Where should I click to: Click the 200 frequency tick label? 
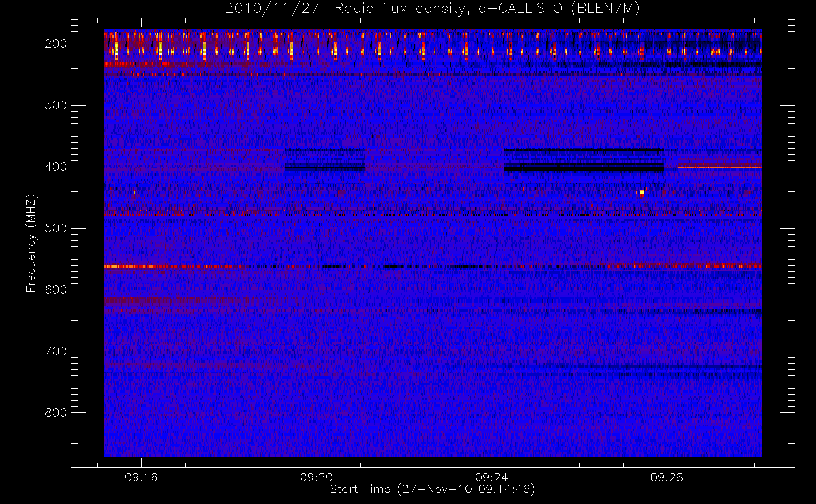point(56,44)
